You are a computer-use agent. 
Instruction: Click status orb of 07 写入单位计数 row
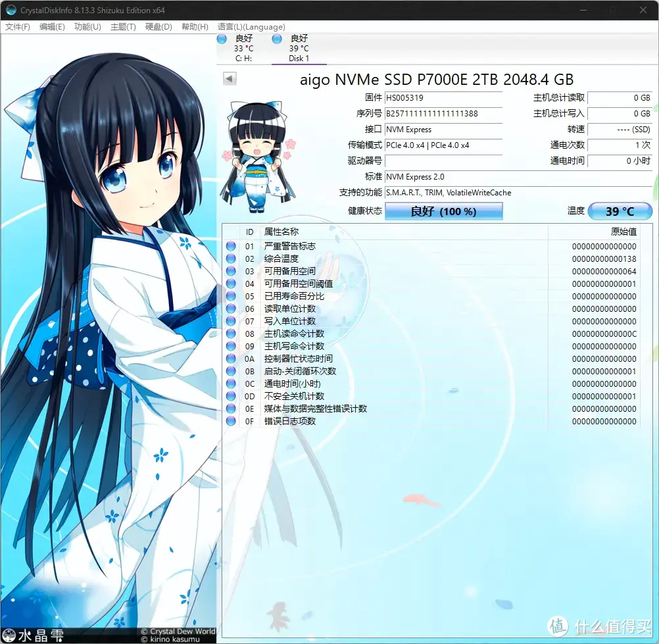pyautogui.click(x=231, y=321)
